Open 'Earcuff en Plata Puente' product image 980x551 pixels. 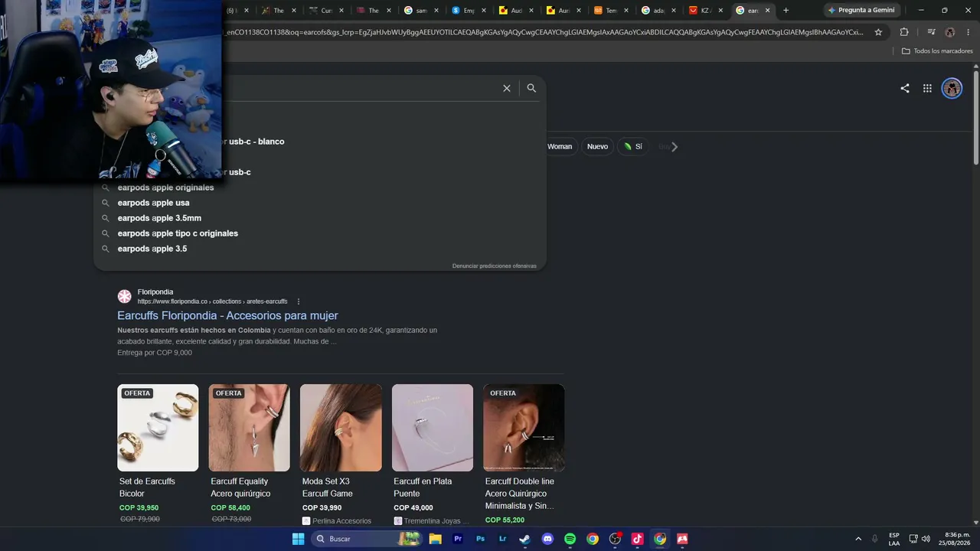[433, 428]
